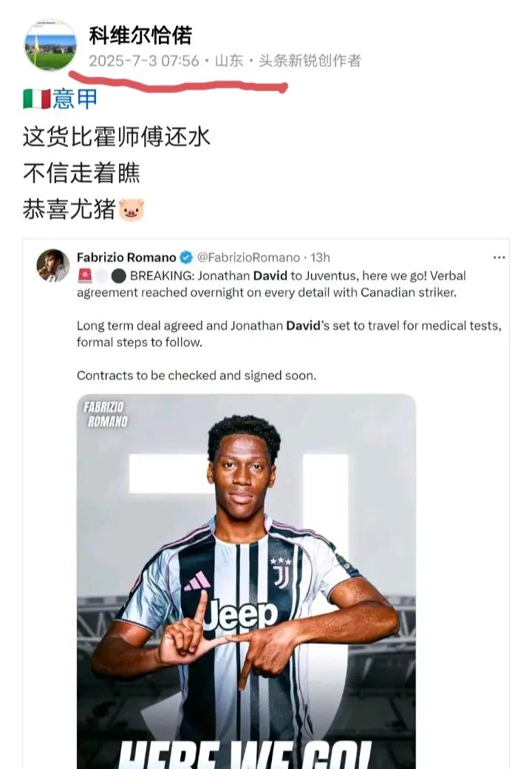Open the 意甲 topic tag
Image resolution: width=532 pixels, height=769 pixels.
pos(75,98)
